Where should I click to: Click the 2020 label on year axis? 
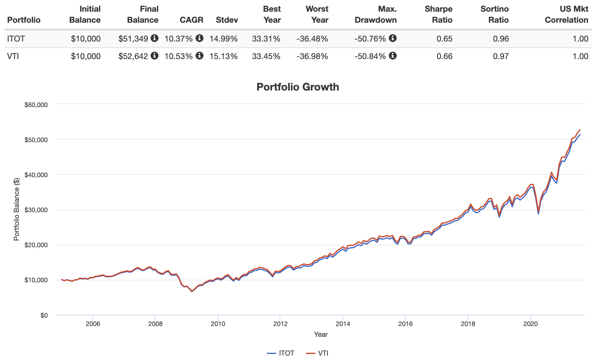coord(530,324)
